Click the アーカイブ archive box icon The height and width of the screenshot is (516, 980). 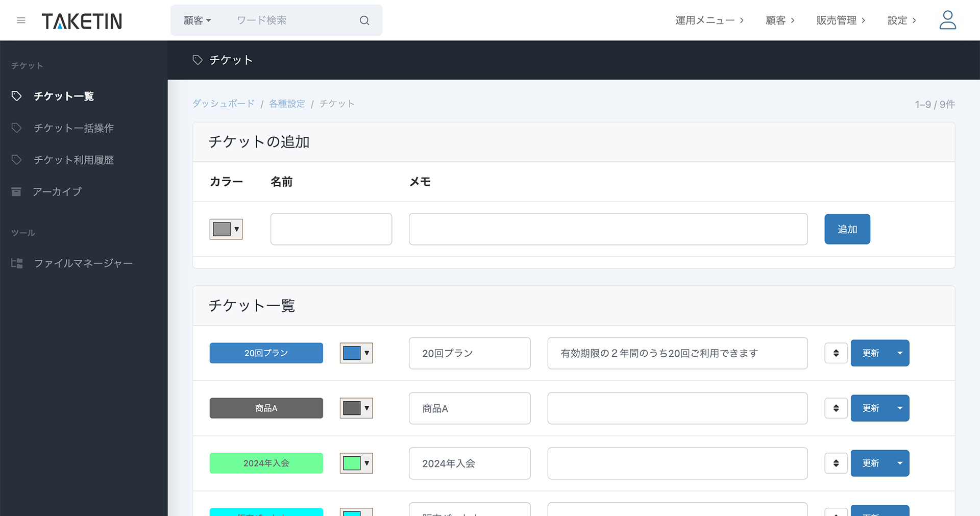click(16, 191)
